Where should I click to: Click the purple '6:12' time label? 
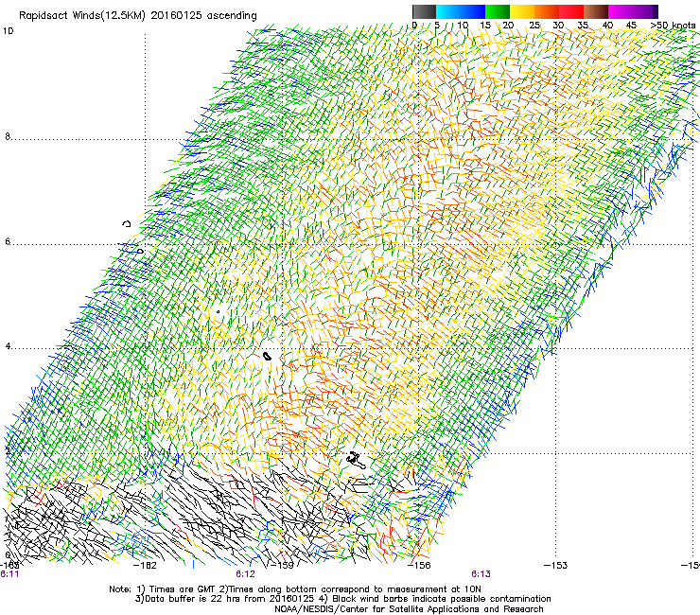click(x=245, y=574)
